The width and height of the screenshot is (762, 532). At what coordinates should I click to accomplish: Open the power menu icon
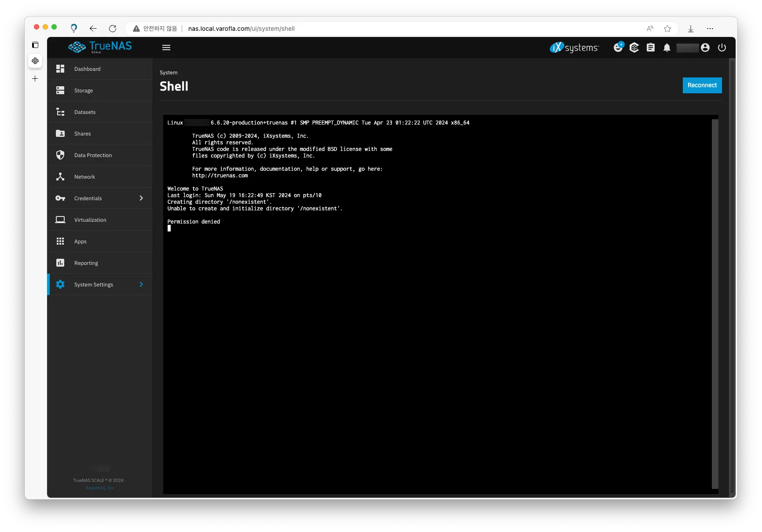pyautogui.click(x=722, y=48)
